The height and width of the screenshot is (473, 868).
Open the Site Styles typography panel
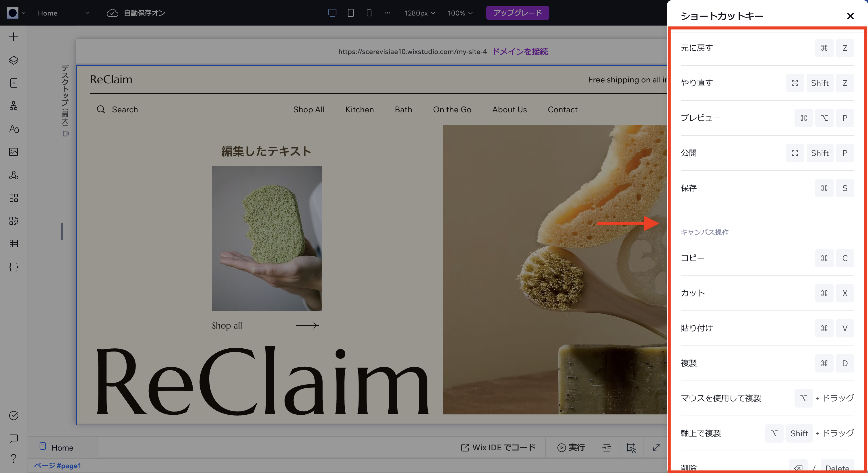pyautogui.click(x=13, y=129)
